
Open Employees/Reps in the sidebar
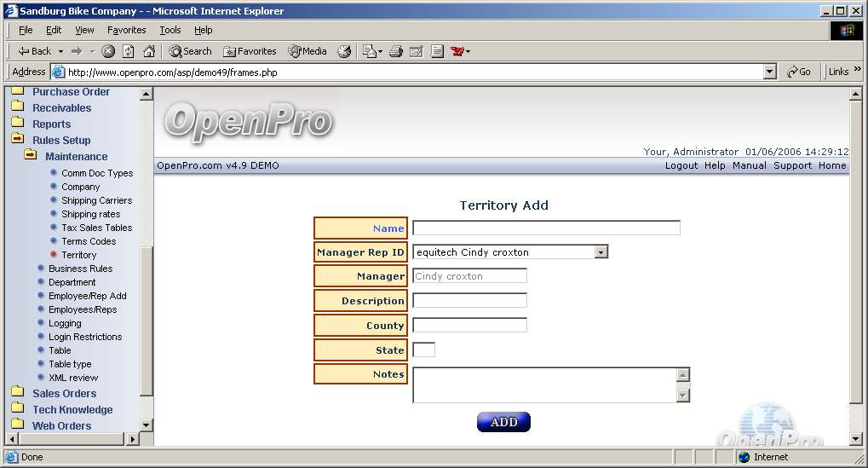83,309
